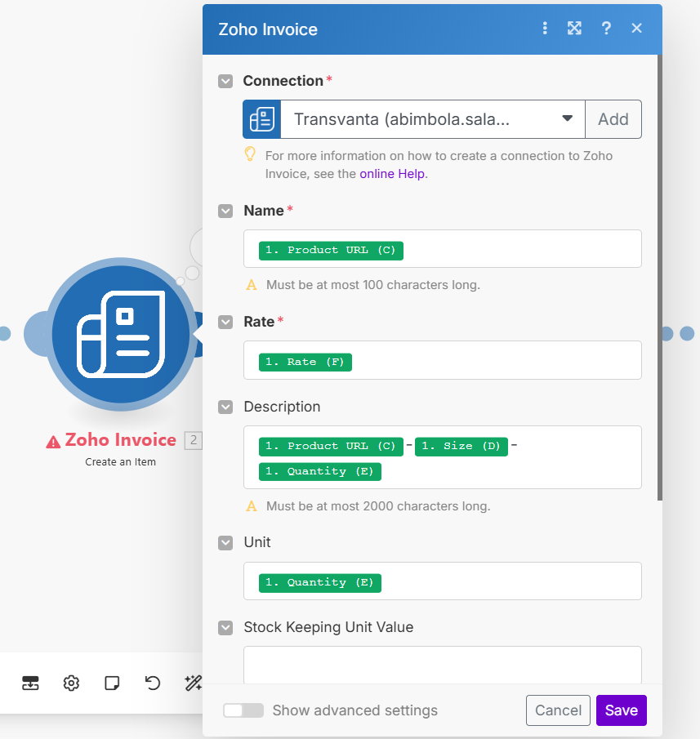Click the dialog's vertical scrollbar
The image size is (700, 739).
659,278
